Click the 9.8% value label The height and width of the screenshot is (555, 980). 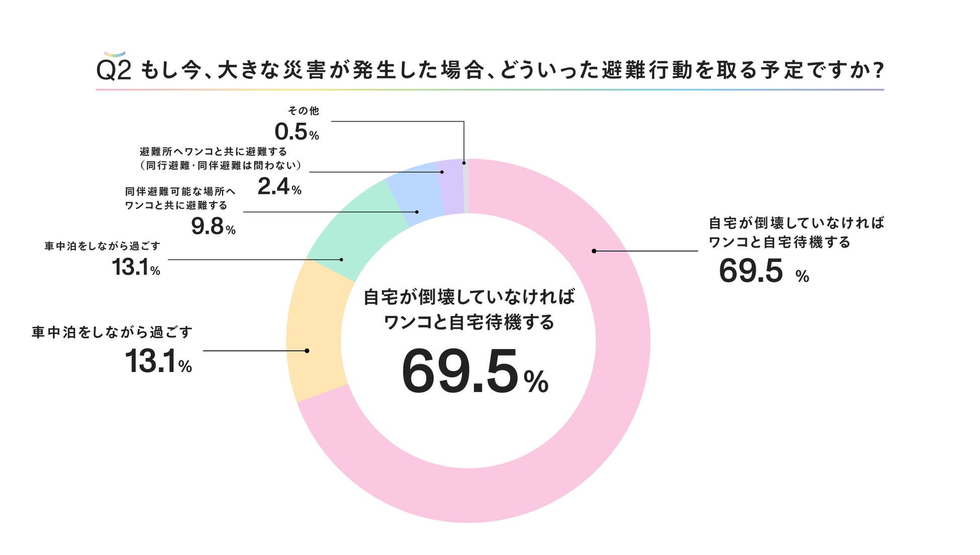tap(213, 227)
